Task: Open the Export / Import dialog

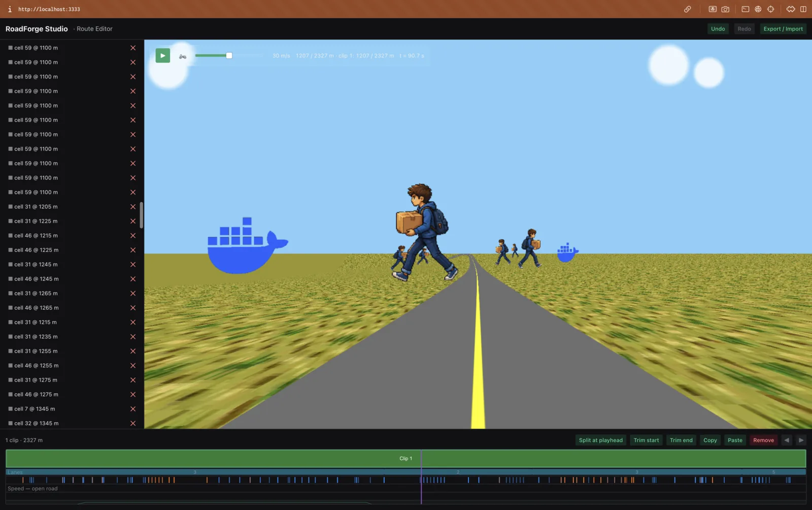Action: [x=783, y=29]
